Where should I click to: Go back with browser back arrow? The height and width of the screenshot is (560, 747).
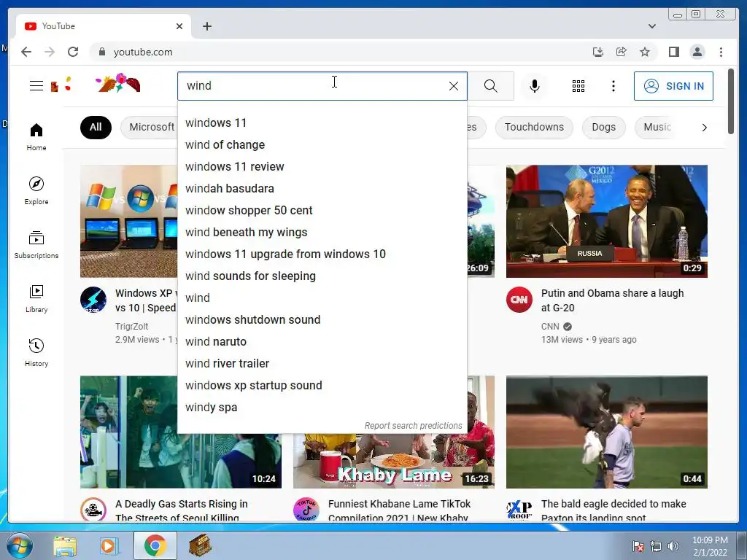pos(26,52)
